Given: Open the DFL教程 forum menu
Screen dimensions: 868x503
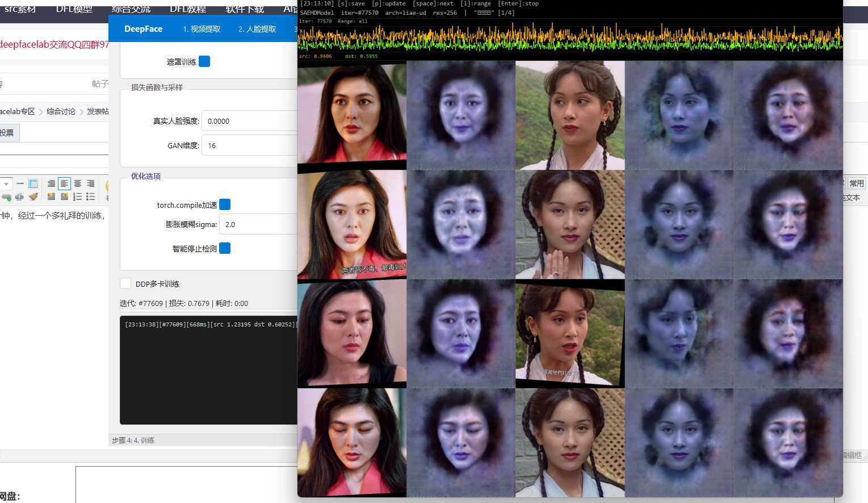Looking at the screenshot, I should click(x=188, y=9).
